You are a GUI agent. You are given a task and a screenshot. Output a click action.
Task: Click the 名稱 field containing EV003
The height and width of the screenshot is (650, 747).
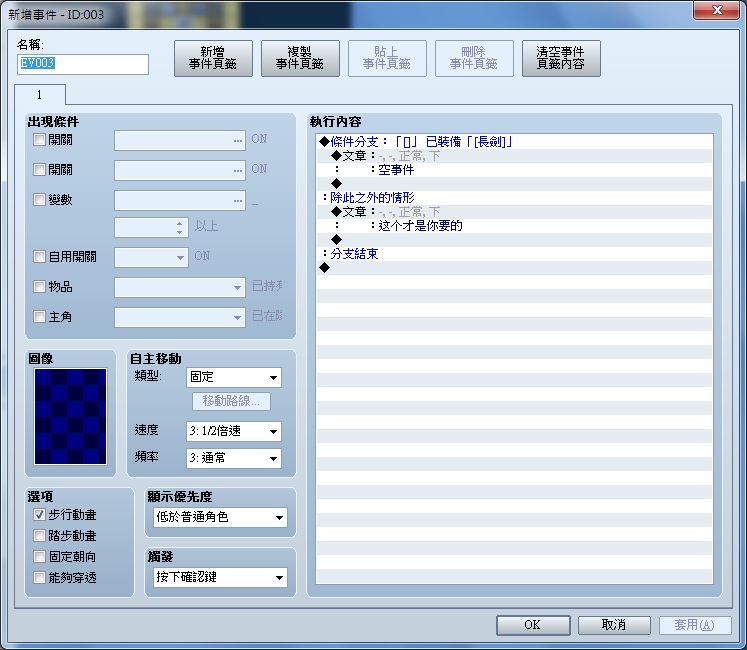coord(83,64)
